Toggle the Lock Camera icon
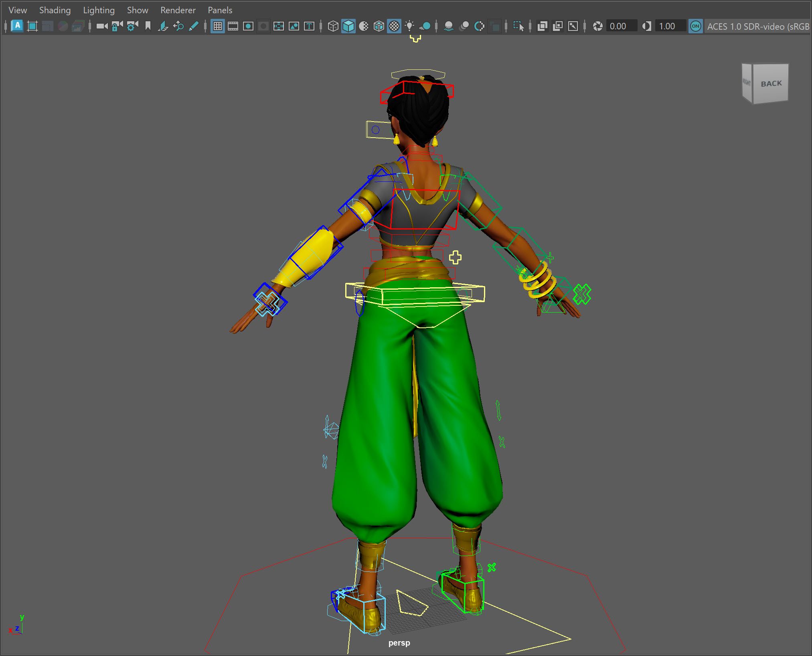The image size is (812, 656). click(117, 26)
